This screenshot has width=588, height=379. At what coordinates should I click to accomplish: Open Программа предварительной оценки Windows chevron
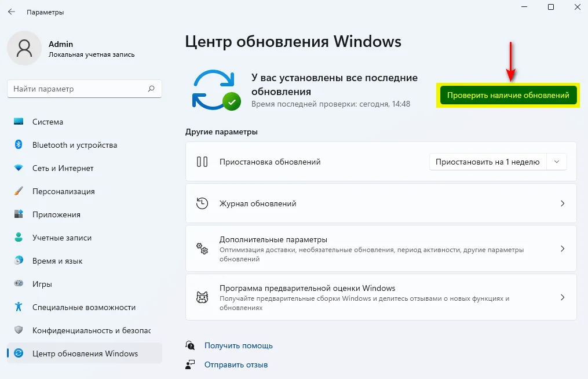pyautogui.click(x=562, y=297)
